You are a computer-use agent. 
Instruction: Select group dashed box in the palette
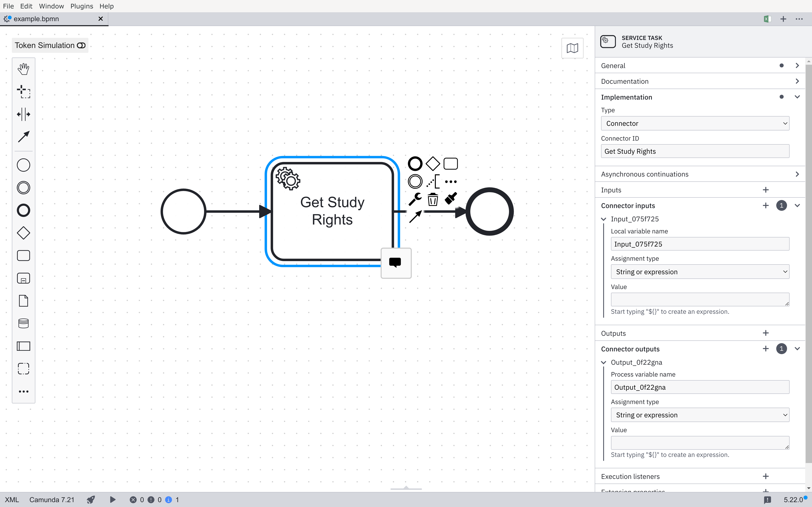(x=23, y=369)
